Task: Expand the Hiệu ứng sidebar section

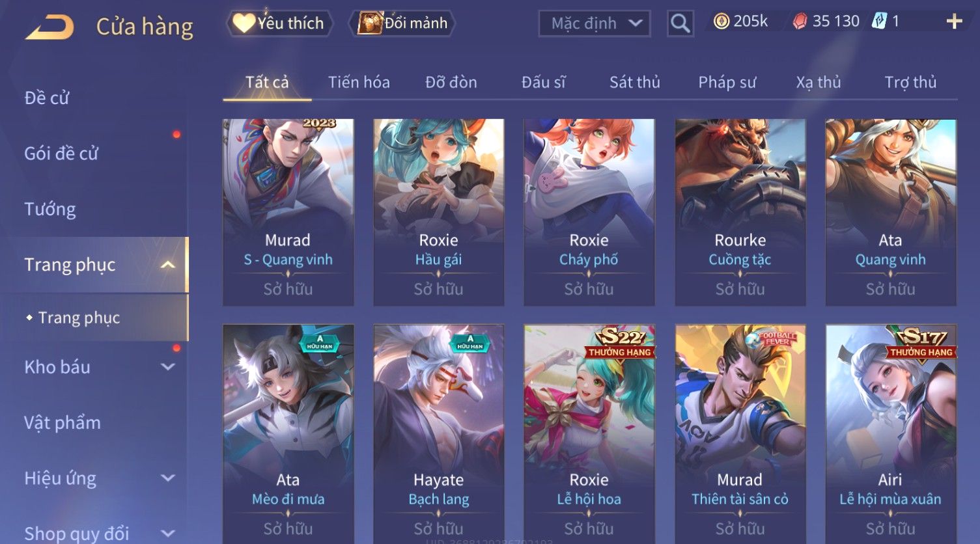Action: pyautogui.click(x=168, y=478)
